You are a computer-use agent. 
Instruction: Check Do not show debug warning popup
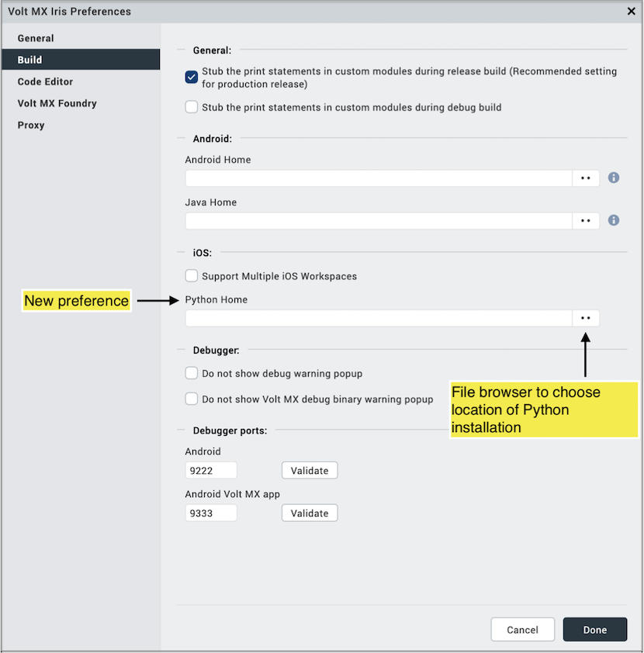click(x=192, y=373)
